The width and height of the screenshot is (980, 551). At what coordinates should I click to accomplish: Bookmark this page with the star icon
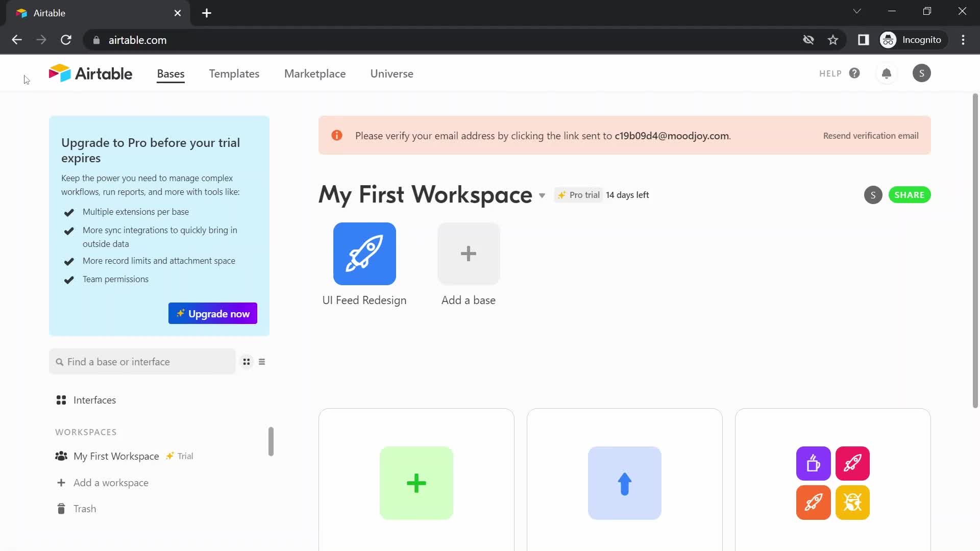(833, 40)
